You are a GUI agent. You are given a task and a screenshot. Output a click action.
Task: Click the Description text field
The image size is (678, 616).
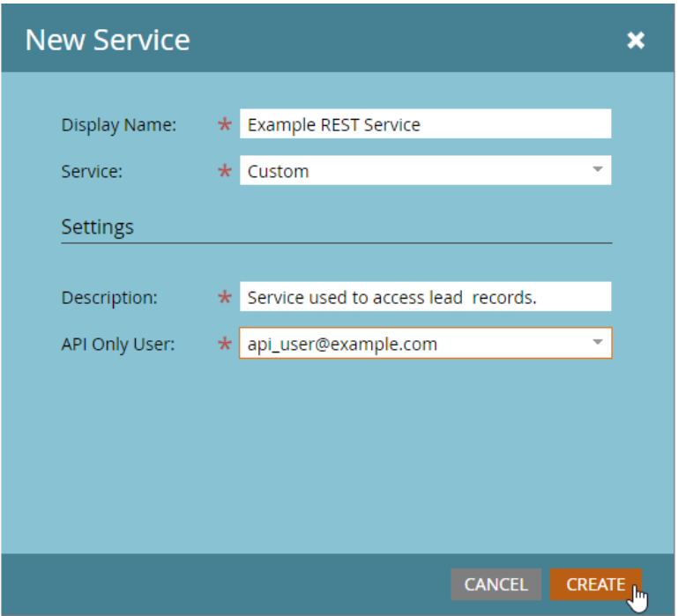tap(426, 297)
